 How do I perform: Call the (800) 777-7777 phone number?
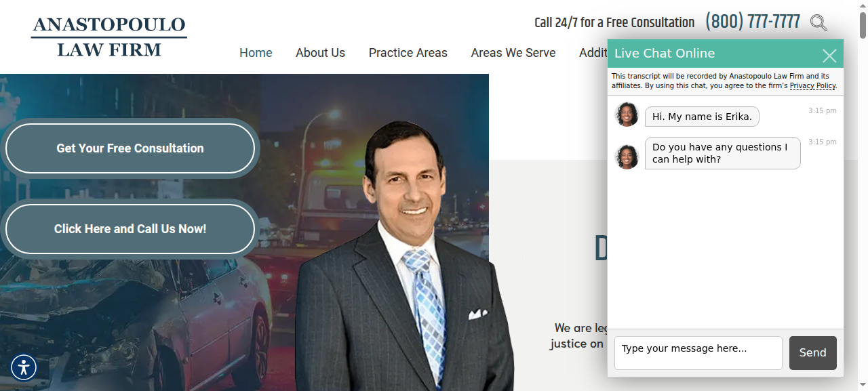click(753, 22)
